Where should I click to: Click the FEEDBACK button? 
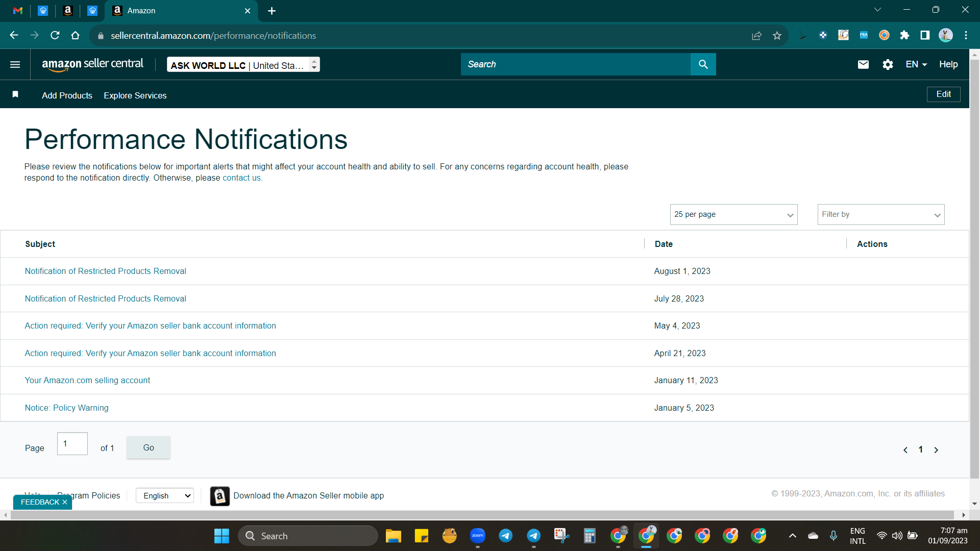(40, 502)
